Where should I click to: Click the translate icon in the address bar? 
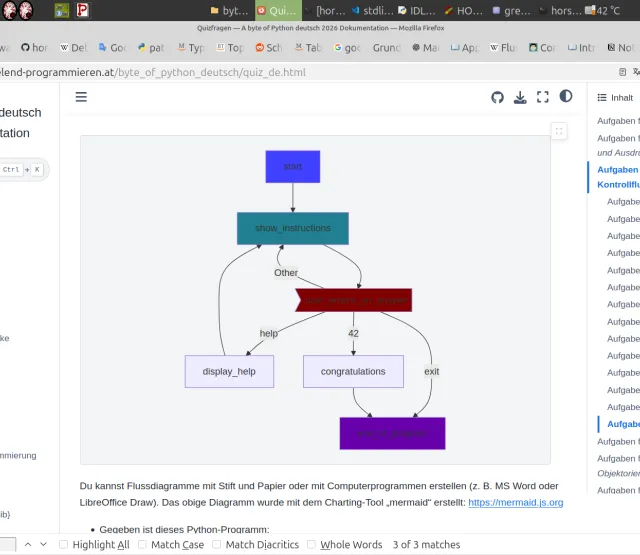pyautogui.click(x=636, y=72)
